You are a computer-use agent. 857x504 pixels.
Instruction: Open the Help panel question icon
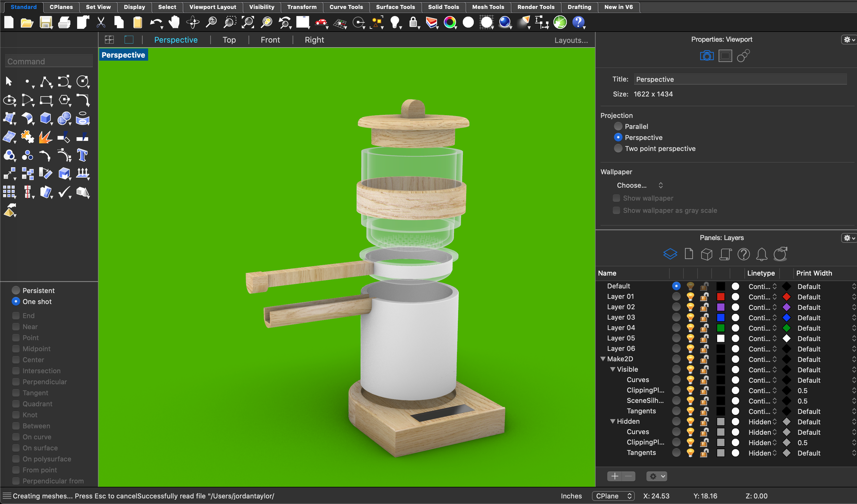tap(743, 254)
